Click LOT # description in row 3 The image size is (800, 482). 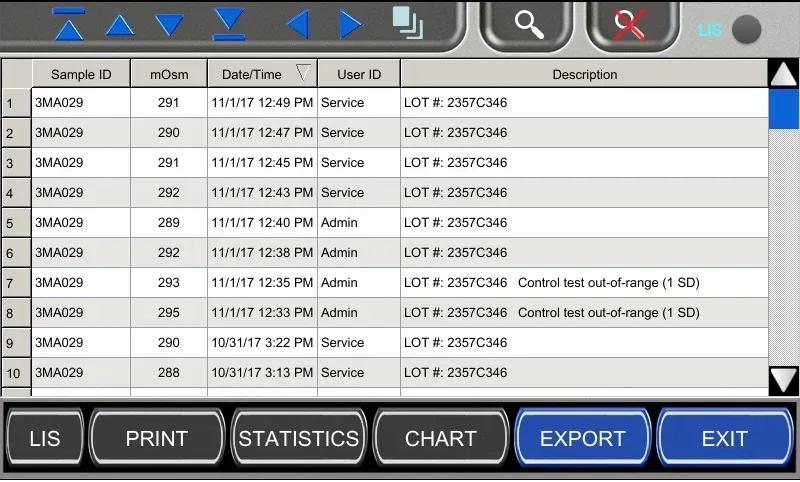pyautogui.click(x=585, y=163)
